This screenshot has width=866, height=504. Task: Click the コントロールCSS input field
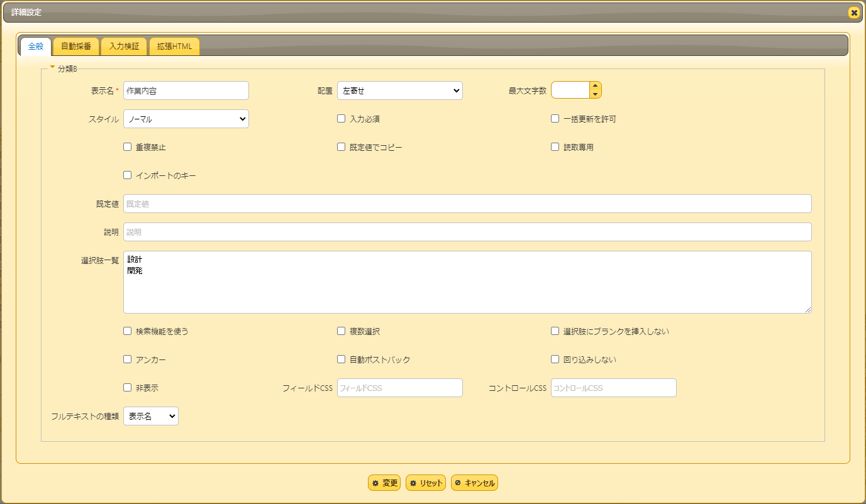coord(614,388)
